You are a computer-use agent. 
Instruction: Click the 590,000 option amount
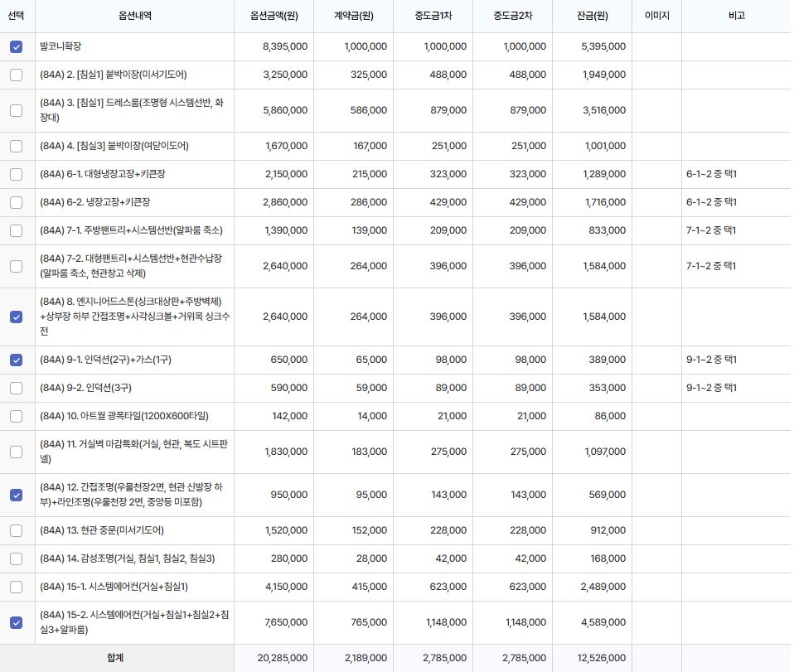pos(288,388)
